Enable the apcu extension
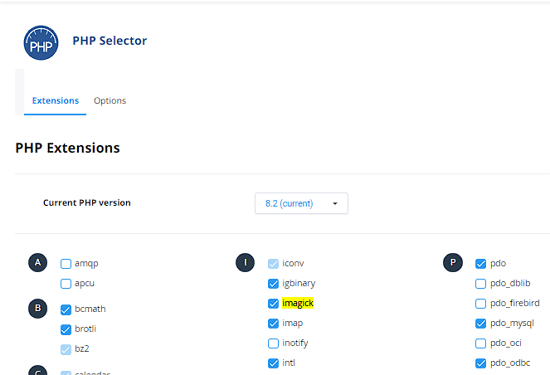Image resolution: width=550 pixels, height=375 pixels. click(x=66, y=283)
